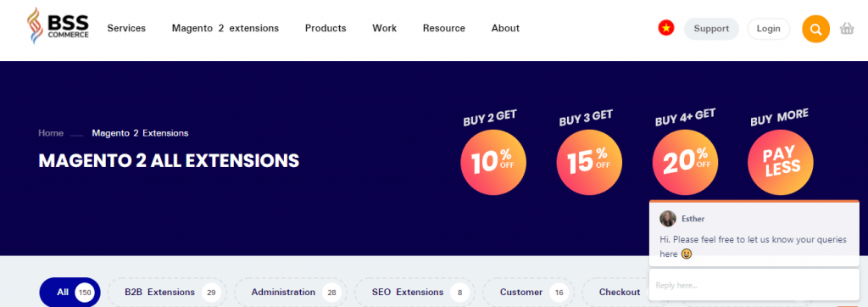Expand the Resource menu
The image size is (868, 307).
pyautogui.click(x=444, y=28)
